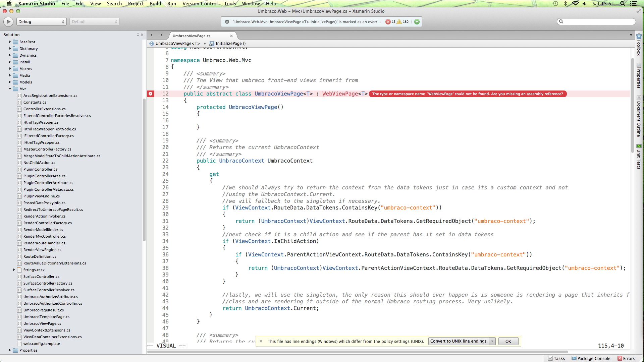The width and height of the screenshot is (644, 362).
Task: Expand the BaseRest folder
Action: [x=10, y=42]
